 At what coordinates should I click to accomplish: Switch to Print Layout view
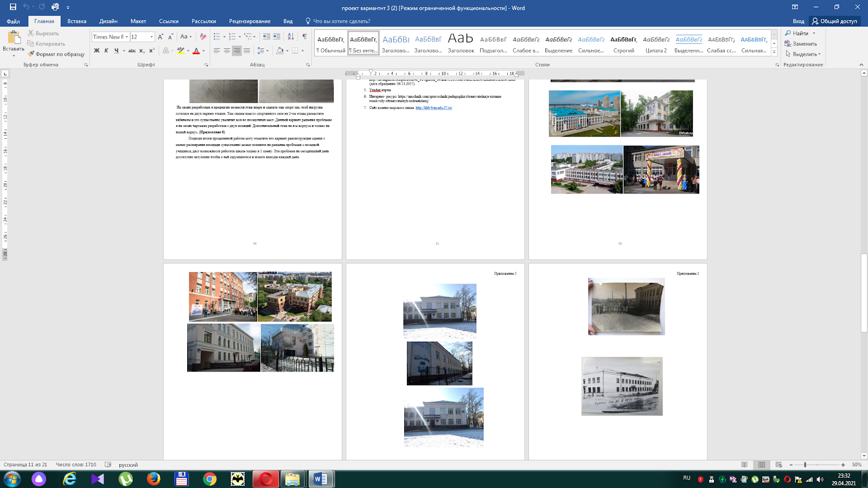(x=762, y=465)
